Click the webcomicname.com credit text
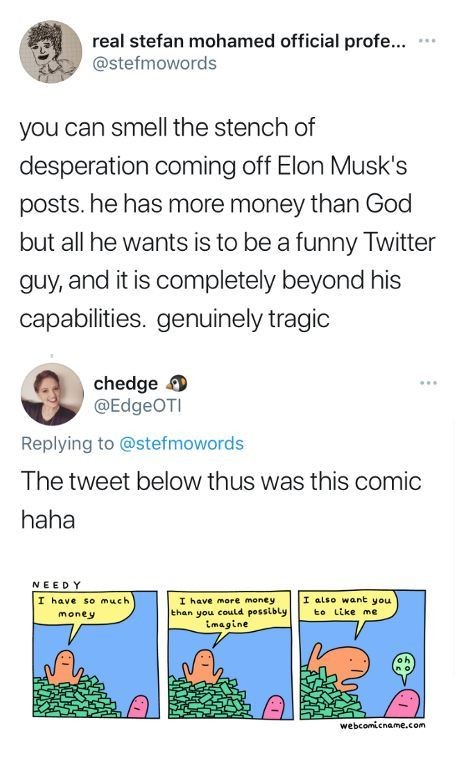 click(382, 726)
